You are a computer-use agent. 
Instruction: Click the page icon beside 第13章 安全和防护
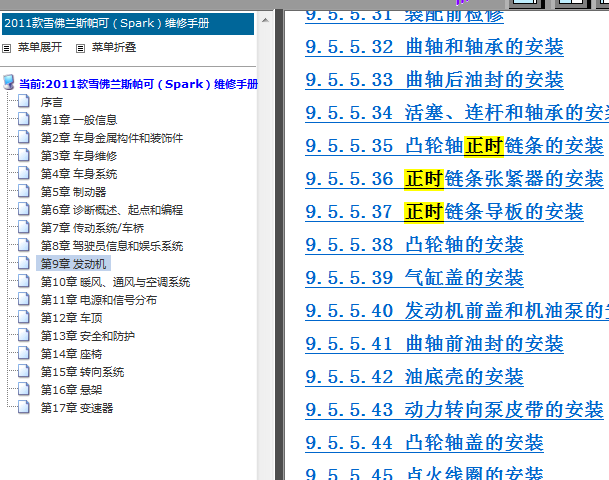coord(24,335)
